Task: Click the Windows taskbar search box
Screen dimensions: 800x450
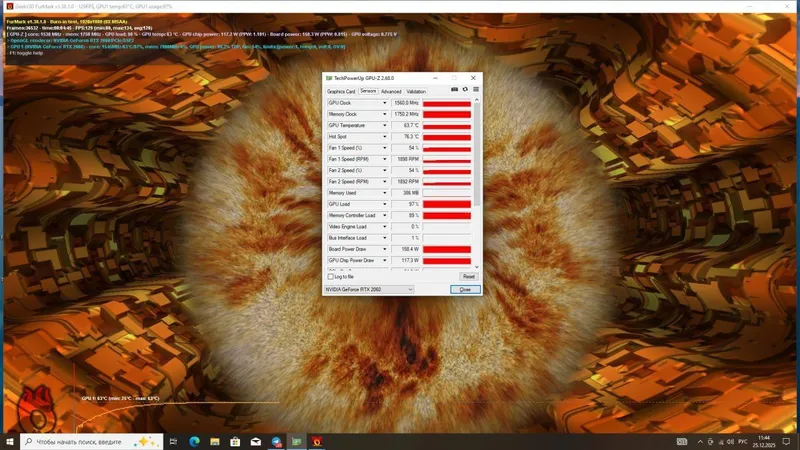Action: click(x=92, y=441)
